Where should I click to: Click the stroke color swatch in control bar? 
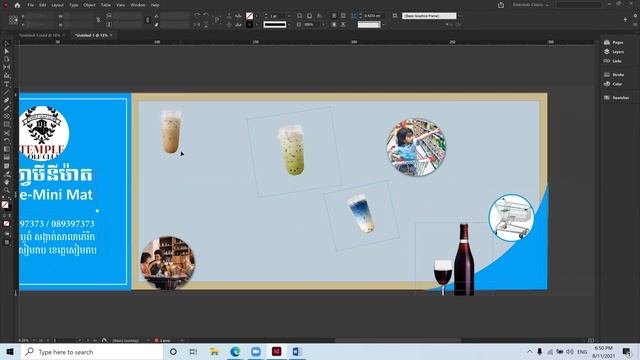coord(249,24)
